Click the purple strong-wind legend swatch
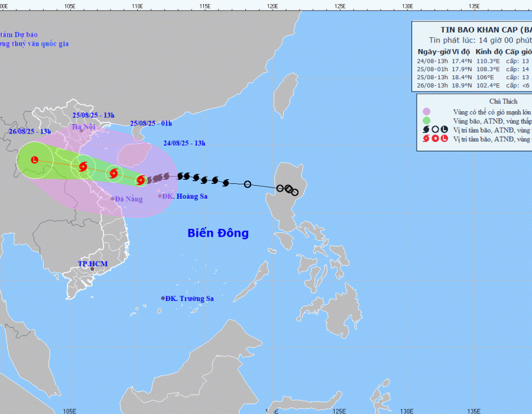This screenshot has height=414, width=532. click(427, 111)
